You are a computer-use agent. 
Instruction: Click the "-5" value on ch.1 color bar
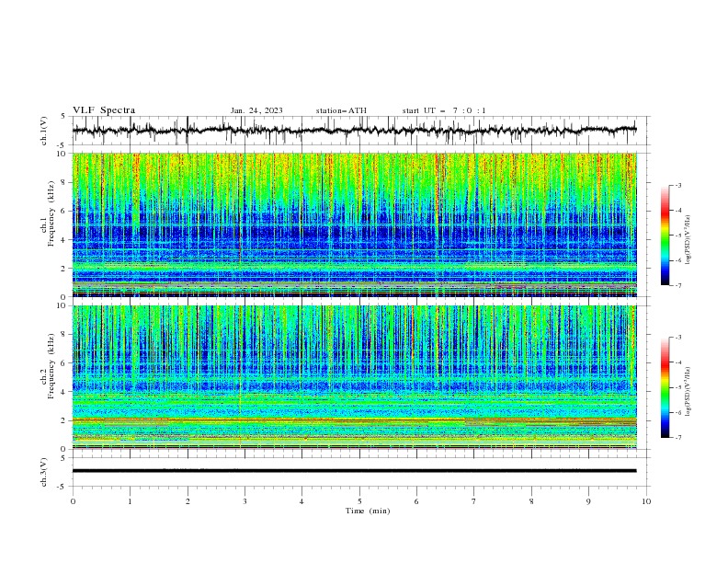pyautogui.click(x=677, y=236)
